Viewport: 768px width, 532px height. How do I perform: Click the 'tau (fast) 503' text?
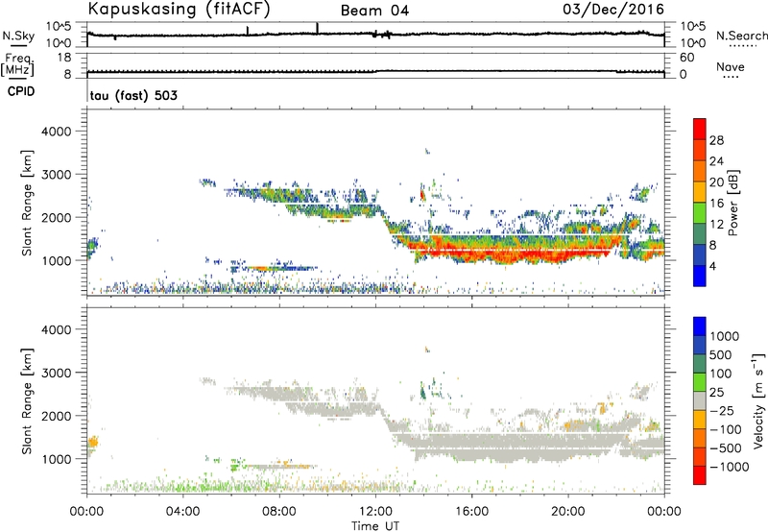[x=133, y=95]
